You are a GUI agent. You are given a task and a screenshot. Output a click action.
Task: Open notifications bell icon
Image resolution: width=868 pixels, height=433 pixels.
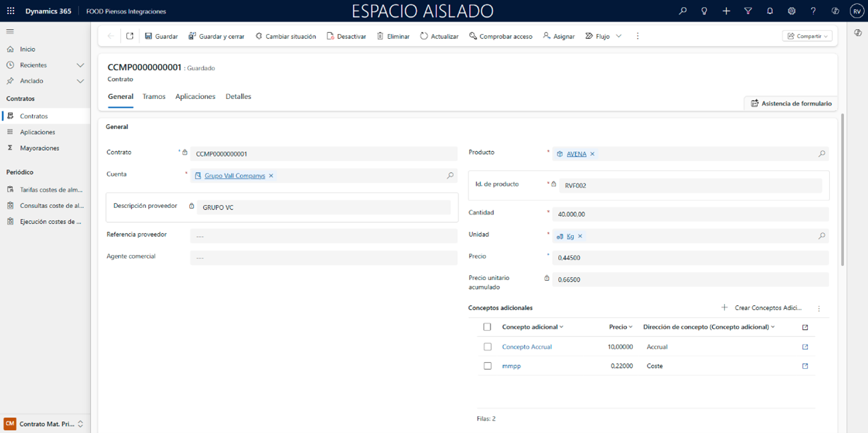(x=770, y=11)
